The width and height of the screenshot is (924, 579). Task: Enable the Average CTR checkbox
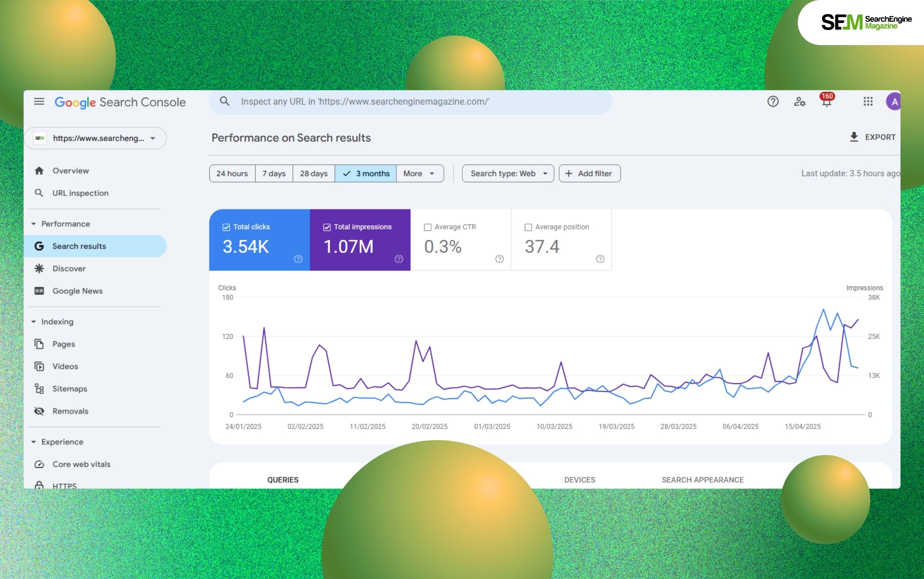pos(427,227)
